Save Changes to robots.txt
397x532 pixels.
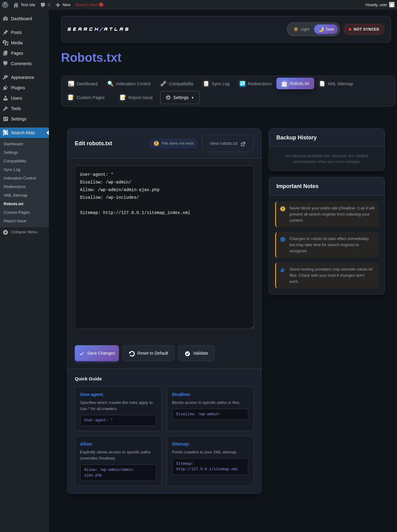97,353
